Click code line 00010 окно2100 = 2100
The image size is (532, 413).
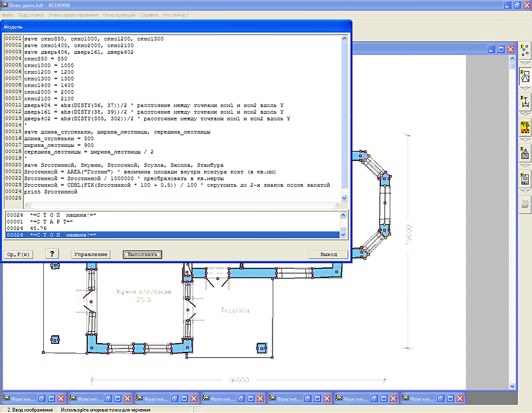tap(49, 98)
